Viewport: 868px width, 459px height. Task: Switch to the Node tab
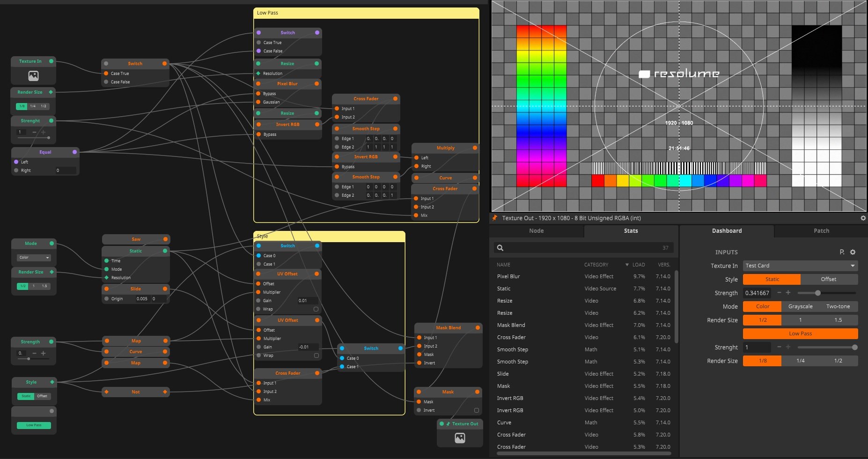pyautogui.click(x=536, y=231)
